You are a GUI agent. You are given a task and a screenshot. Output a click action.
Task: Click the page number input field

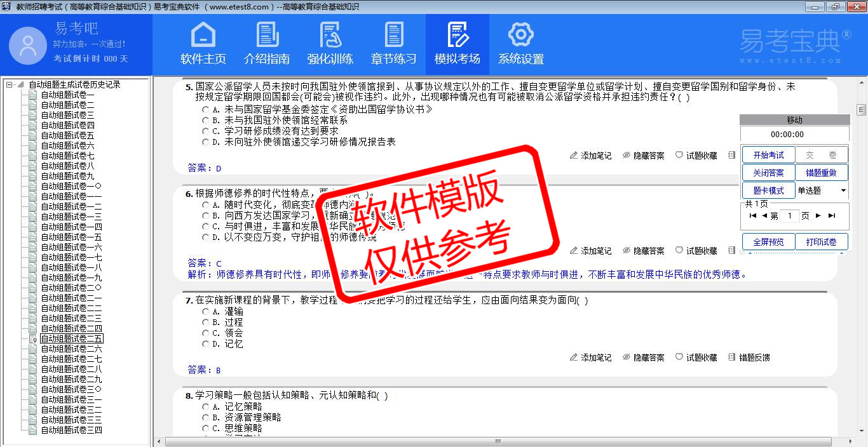click(790, 216)
